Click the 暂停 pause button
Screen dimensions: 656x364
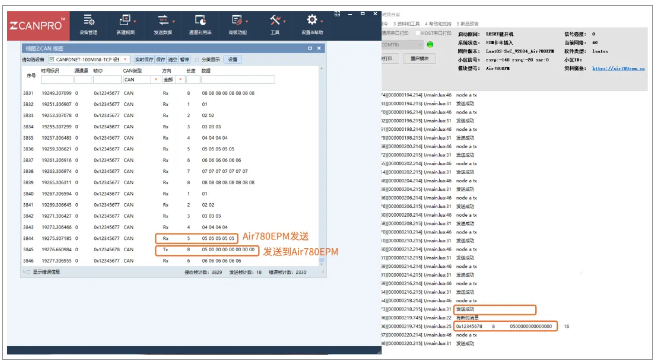(x=184, y=59)
